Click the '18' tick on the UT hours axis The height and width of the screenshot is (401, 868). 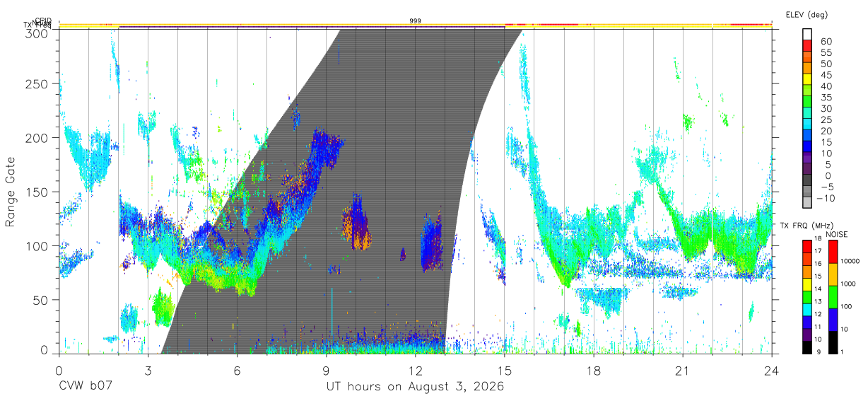(x=593, y=370)
